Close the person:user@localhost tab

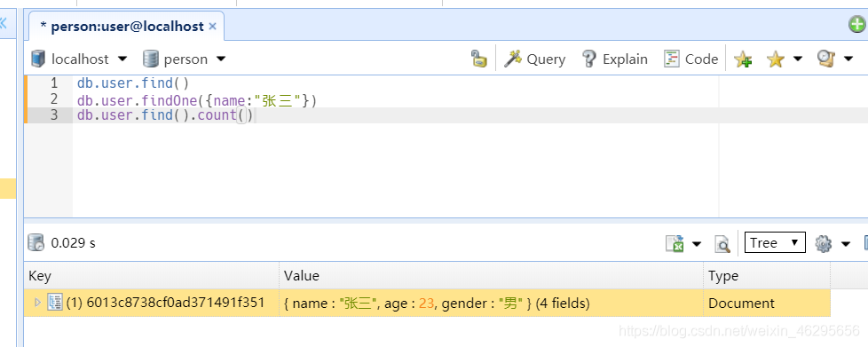pyautogui.click(x=212, y=27)
